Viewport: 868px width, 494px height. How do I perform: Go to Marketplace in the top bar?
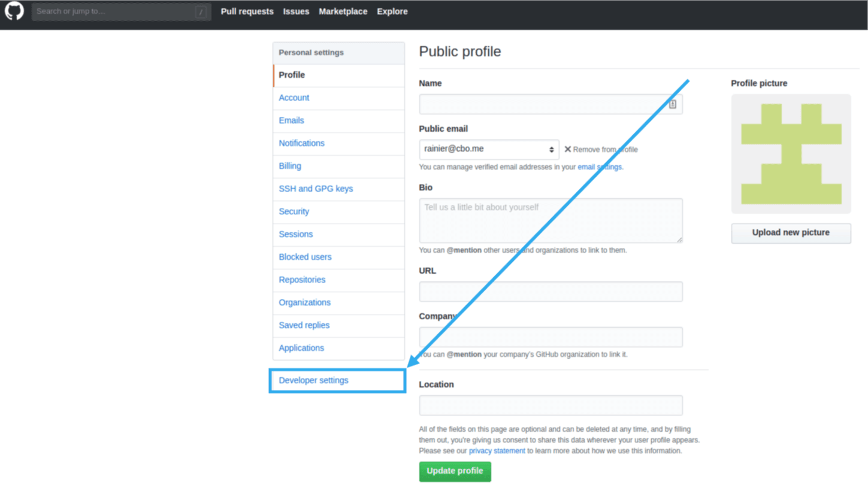pyautogui.click(x=343, y=11)
